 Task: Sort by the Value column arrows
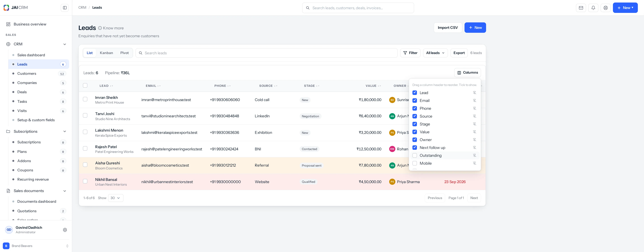coord(379,86)
